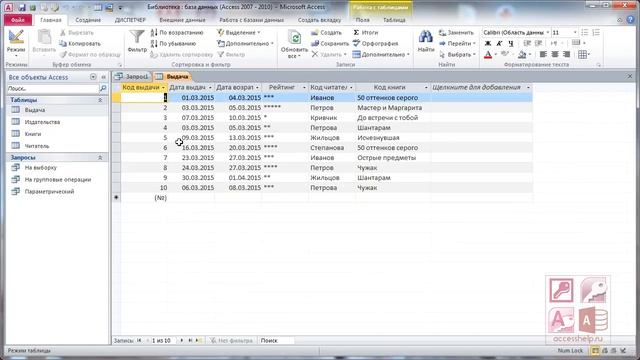Click bulleted list icon
Image resolution: width=640 pixels, height=360 pixels.
(x=584, y=32)
